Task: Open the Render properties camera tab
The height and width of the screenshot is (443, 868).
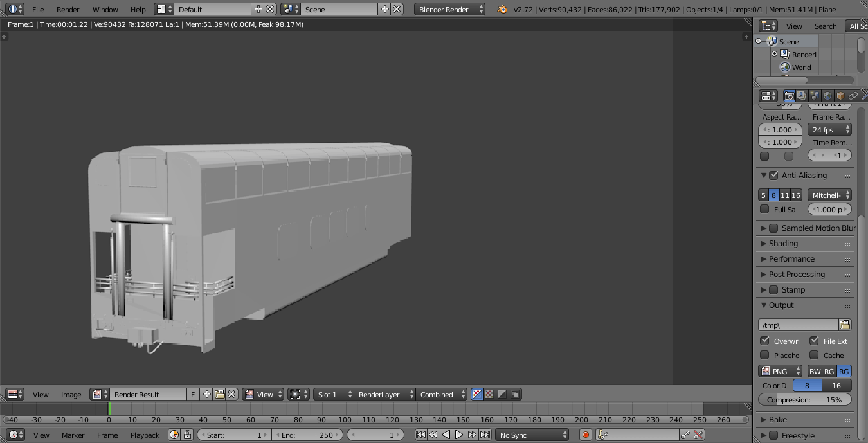Action: [x=789, y=96]
